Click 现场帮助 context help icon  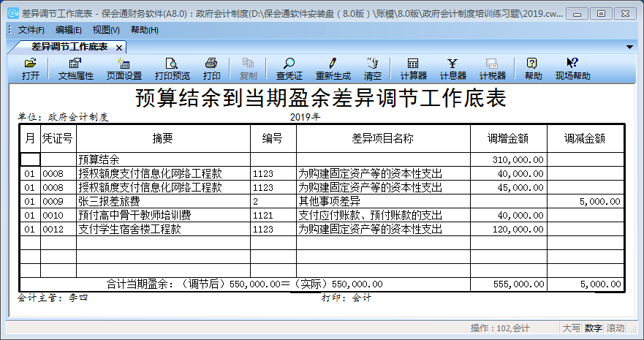(572, 69)
